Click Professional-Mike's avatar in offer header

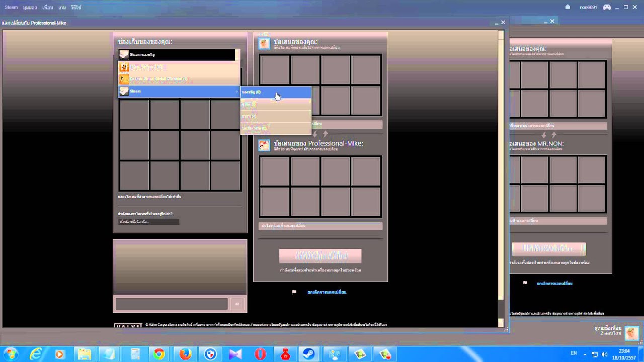tap(264, 145)
